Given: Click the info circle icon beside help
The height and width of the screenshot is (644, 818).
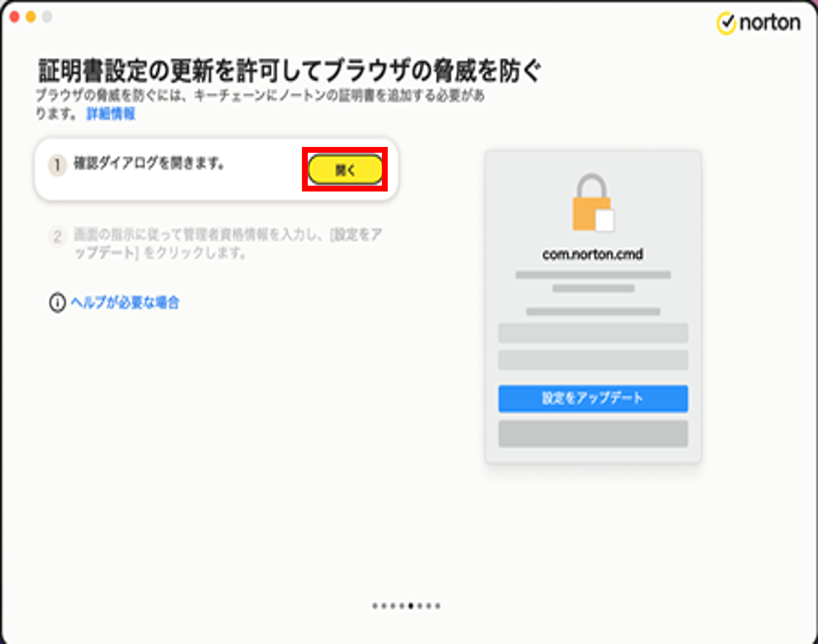Looking at the screenshot, I should (57, 303).
